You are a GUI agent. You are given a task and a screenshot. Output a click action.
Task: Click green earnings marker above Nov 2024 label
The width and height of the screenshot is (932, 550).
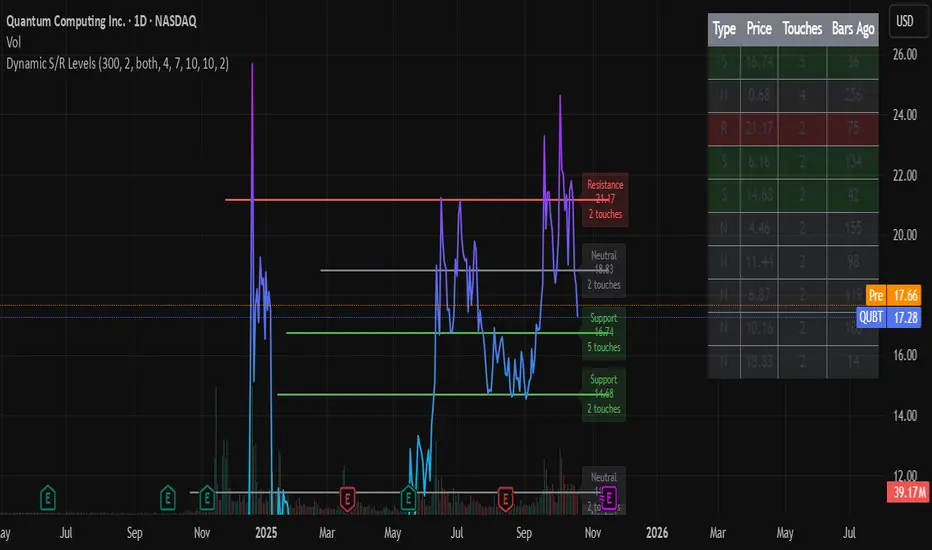click(x=207, y=496)
